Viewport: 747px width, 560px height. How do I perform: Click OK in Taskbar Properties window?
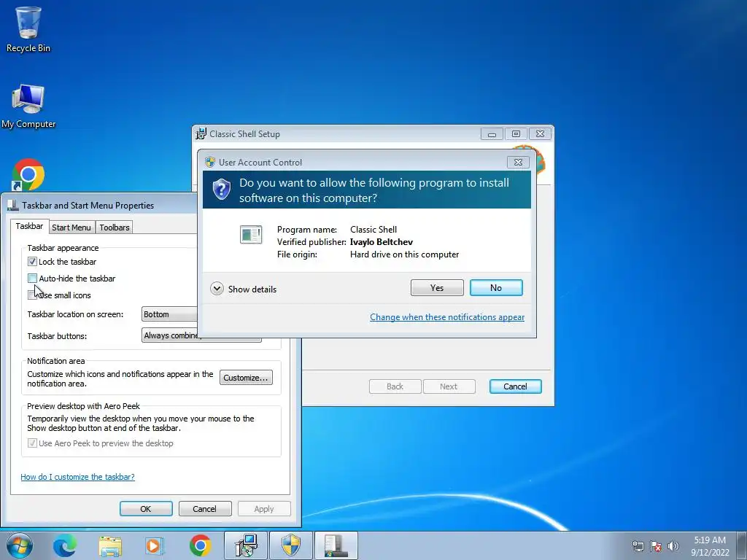pos(146,508)
